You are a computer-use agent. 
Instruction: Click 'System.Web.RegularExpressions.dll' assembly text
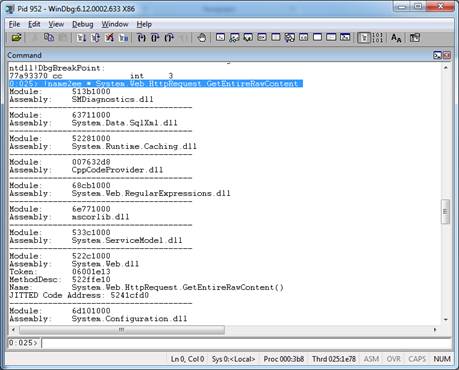click(151, 193)
